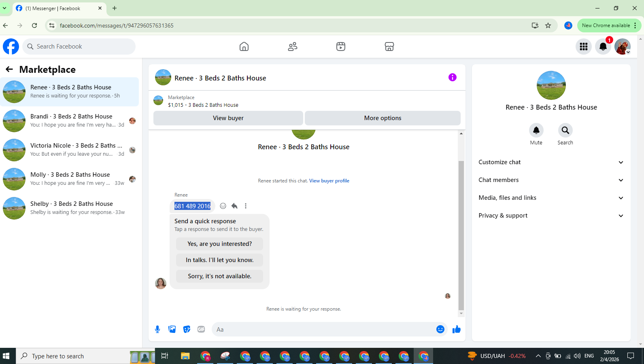Open emoji picker in message box

point(440,329)
